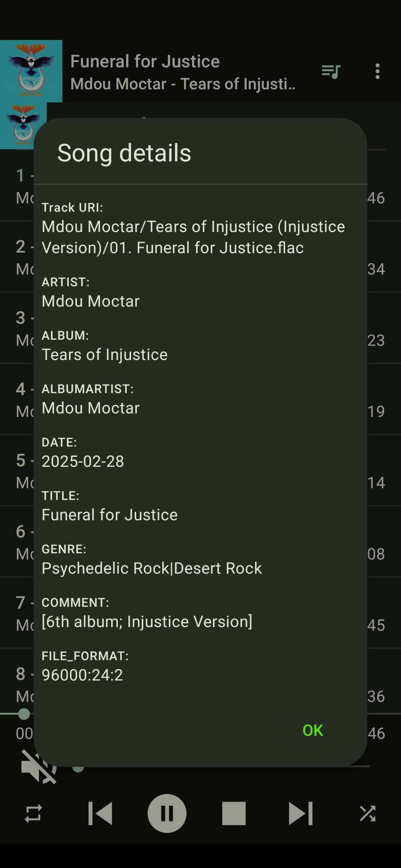Toggle the repeat mode icon
Image resolution: width=401 pixels, height=868 pixels.
33,813
